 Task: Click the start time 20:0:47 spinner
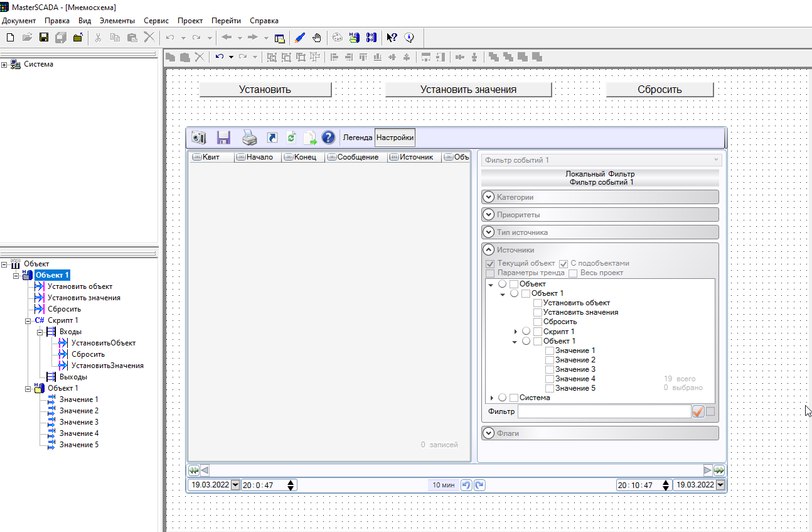[290, 485]
